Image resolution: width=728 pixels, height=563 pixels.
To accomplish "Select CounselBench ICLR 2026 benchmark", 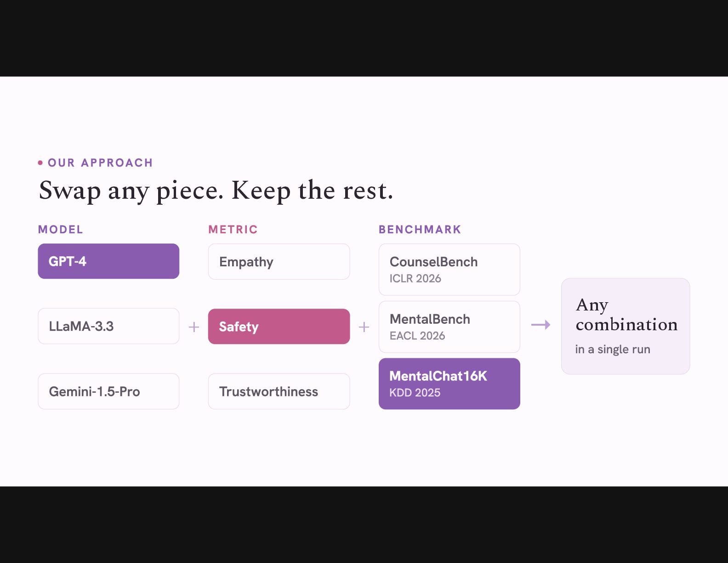I will 449,270.
